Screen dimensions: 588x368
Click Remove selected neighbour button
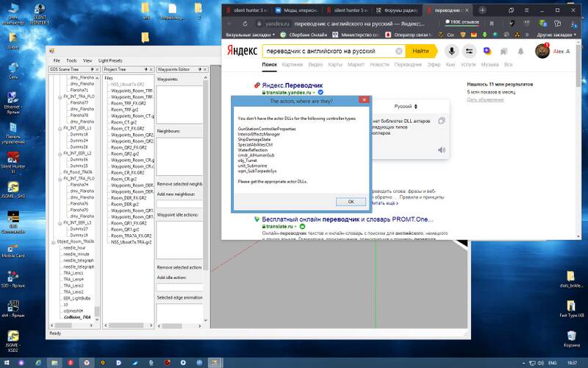click(179, 184)
